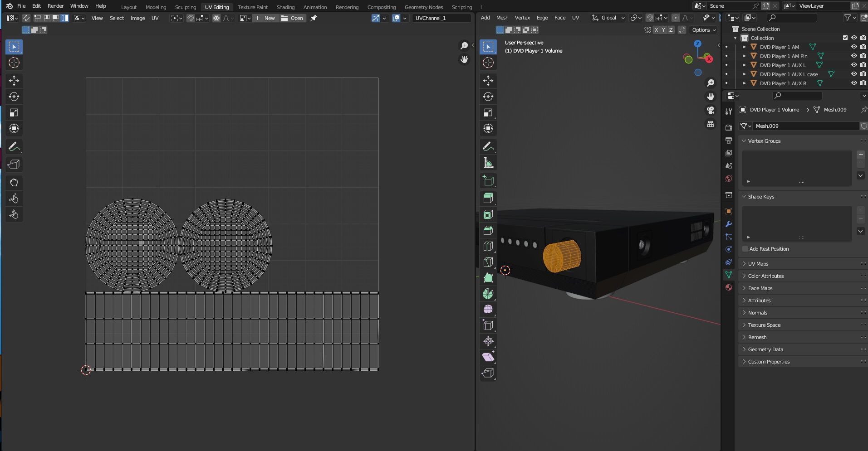Click the Open image button
Image resolution: width=868 pixels, height=451 pixels.
(293, 18)
